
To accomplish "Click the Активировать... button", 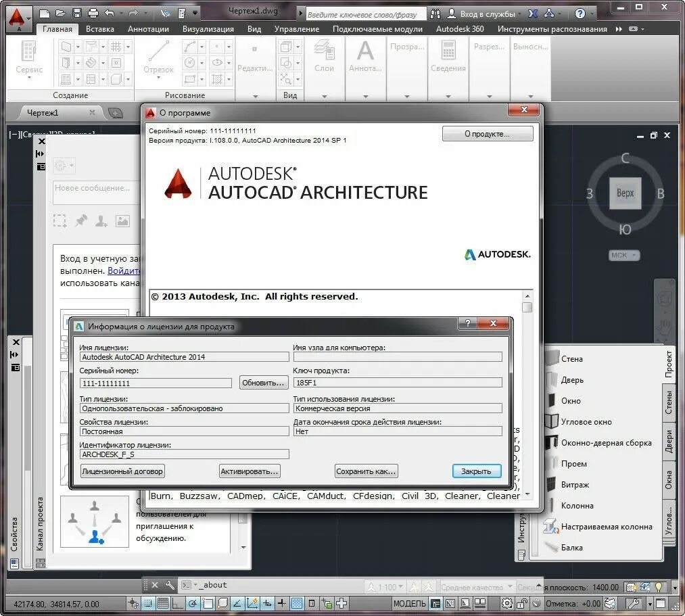I will click(249, 471).
